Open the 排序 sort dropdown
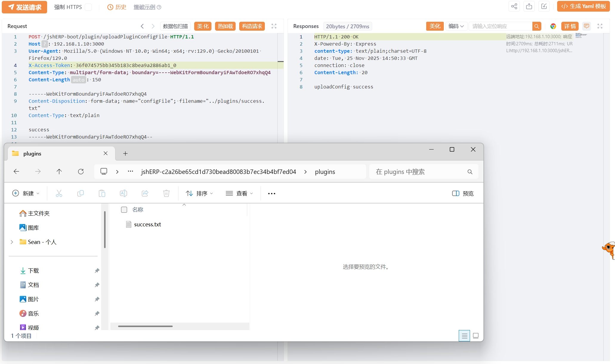Image resolution: width=615 pixels, height=364 pixels. click(x=199, y=193)
